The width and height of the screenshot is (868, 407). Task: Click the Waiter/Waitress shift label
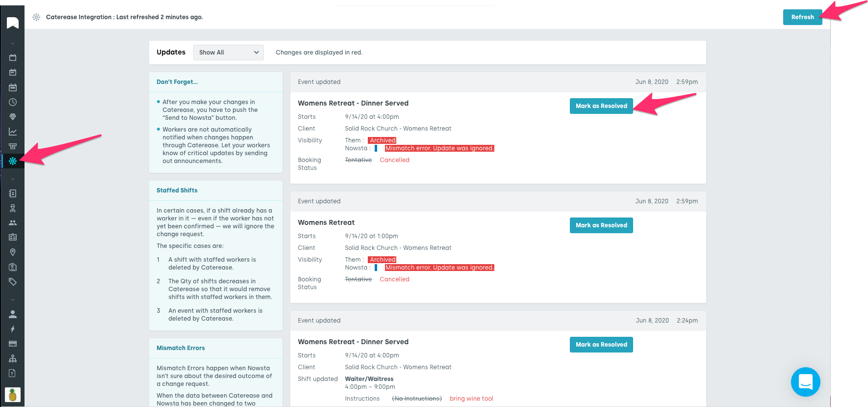tap(369, 379)
